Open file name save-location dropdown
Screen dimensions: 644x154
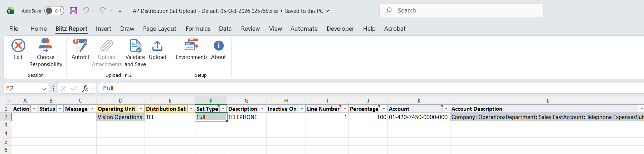[x=327, y=11]
